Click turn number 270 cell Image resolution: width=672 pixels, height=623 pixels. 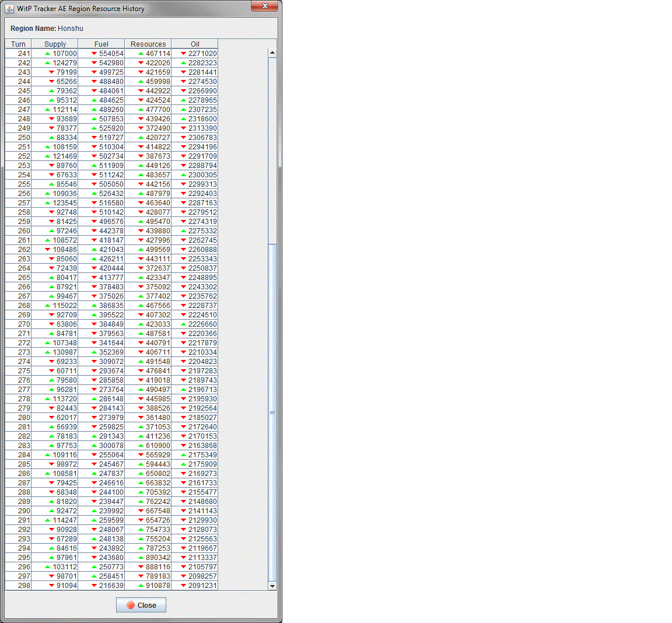[x=18, y=324]
